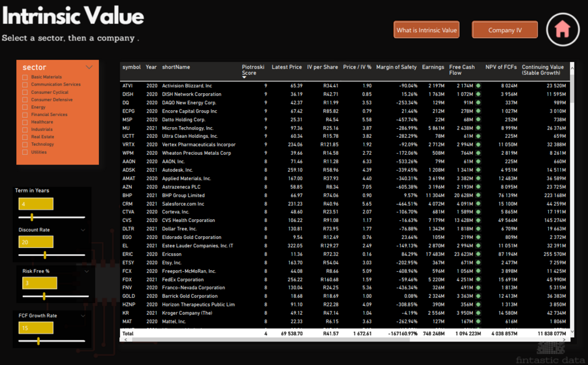
Task: Select the Healthcare sector checkbox
Action: 25,122
